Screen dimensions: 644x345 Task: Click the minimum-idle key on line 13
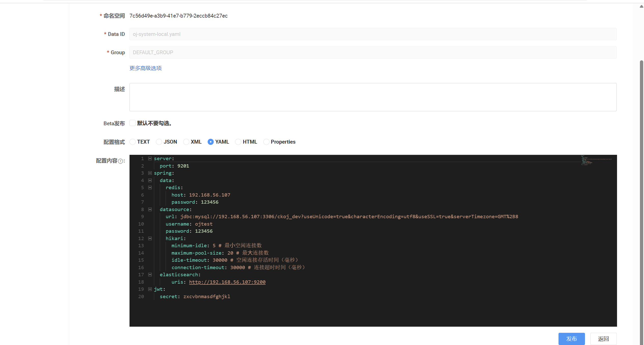coord(189,246)
